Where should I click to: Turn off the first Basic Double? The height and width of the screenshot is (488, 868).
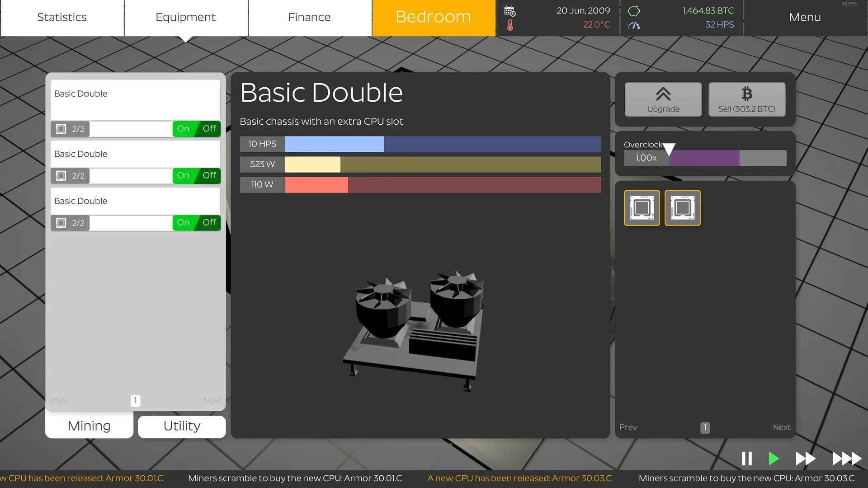tap(209, 129)
